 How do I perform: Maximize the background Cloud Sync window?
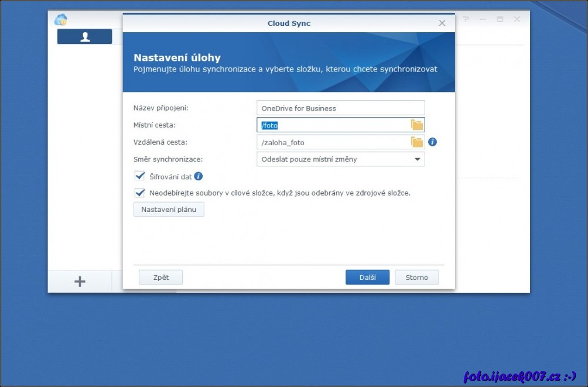click(500, 19)
